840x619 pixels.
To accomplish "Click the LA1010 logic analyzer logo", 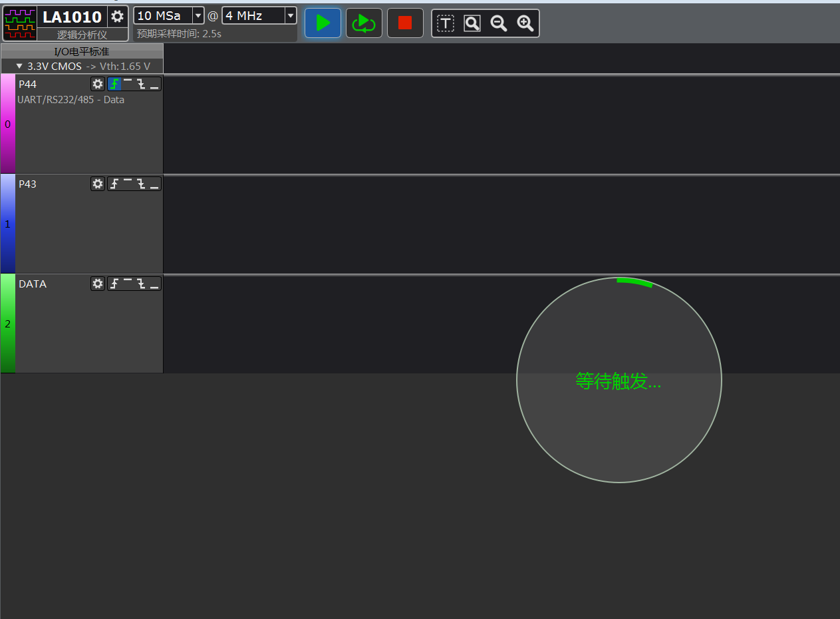I will pyautogui.click(x=20, y=23).
